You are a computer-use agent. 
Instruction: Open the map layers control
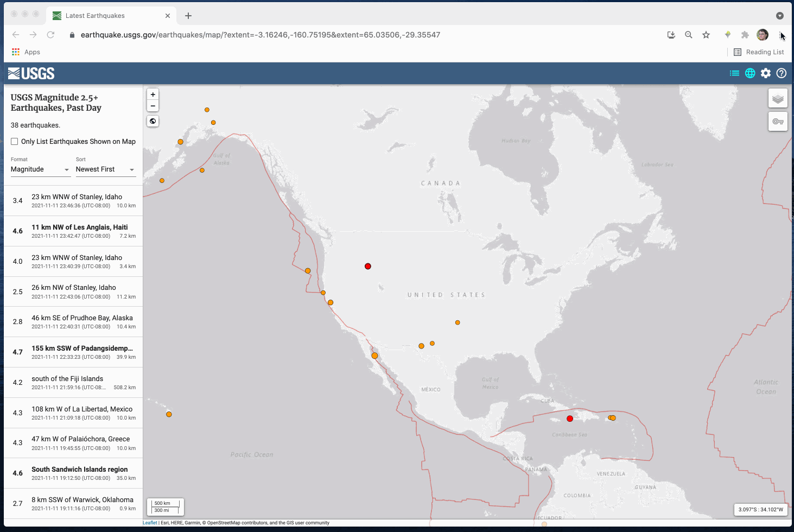tap(778, 99)
